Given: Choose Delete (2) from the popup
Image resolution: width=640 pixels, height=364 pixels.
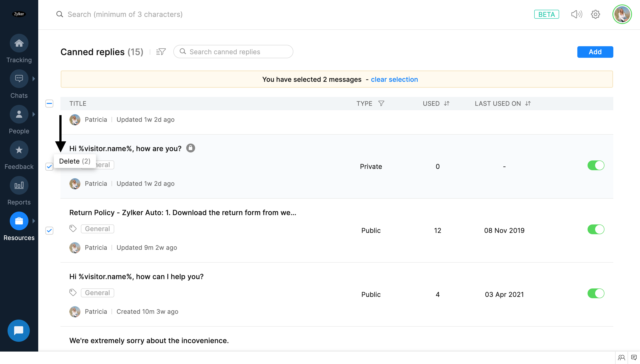Looking at the screenshot, I should [74, 161].
